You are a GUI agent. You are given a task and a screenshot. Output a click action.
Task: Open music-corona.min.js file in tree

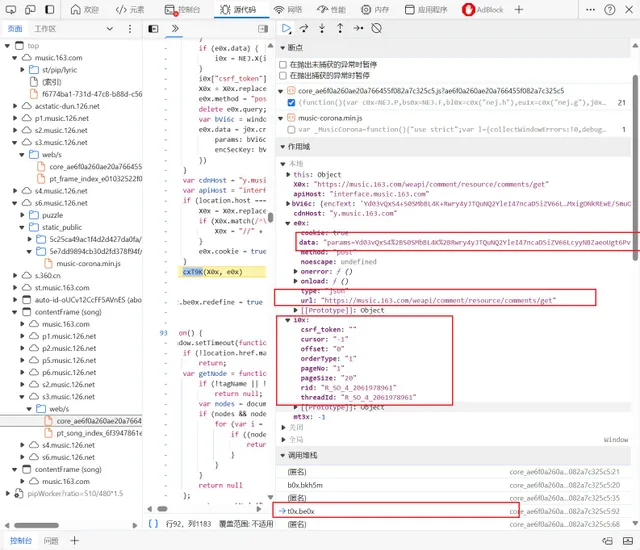tap(89, 264)
